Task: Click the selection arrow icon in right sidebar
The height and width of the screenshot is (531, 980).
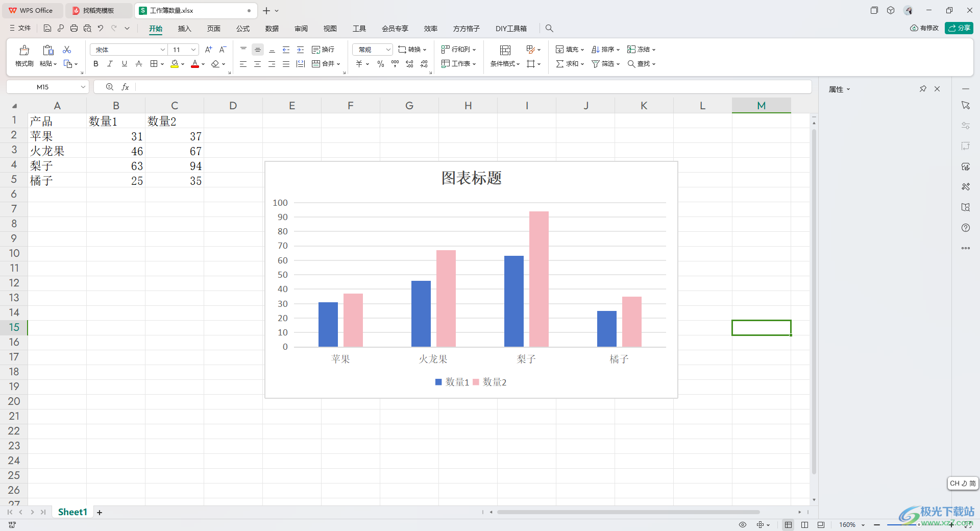Action: click(966, 105)
